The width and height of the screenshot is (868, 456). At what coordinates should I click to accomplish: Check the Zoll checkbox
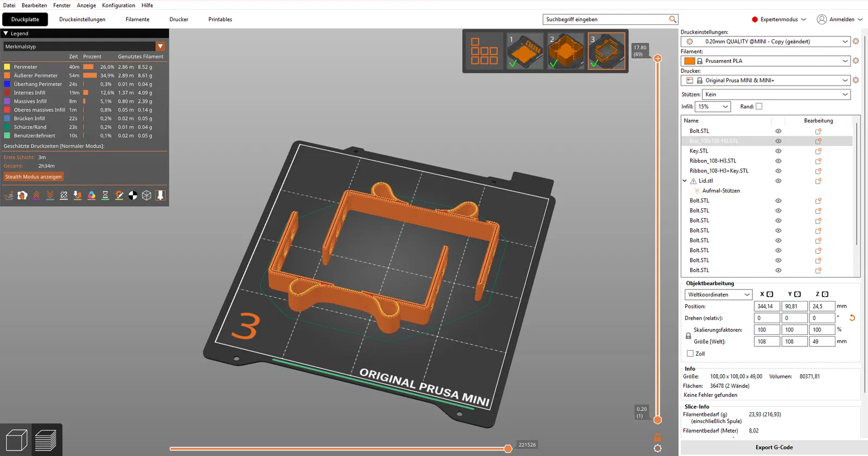pos(690,354)
